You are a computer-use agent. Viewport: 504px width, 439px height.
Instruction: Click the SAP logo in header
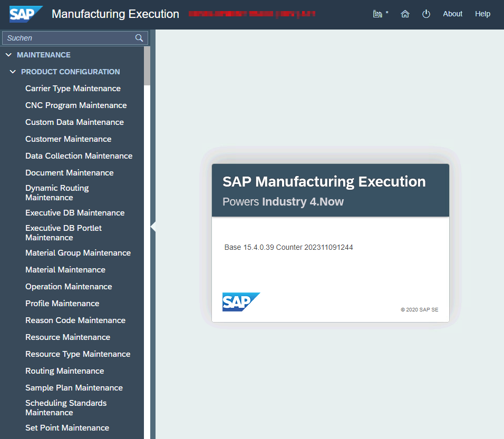[x=25, y=14]
